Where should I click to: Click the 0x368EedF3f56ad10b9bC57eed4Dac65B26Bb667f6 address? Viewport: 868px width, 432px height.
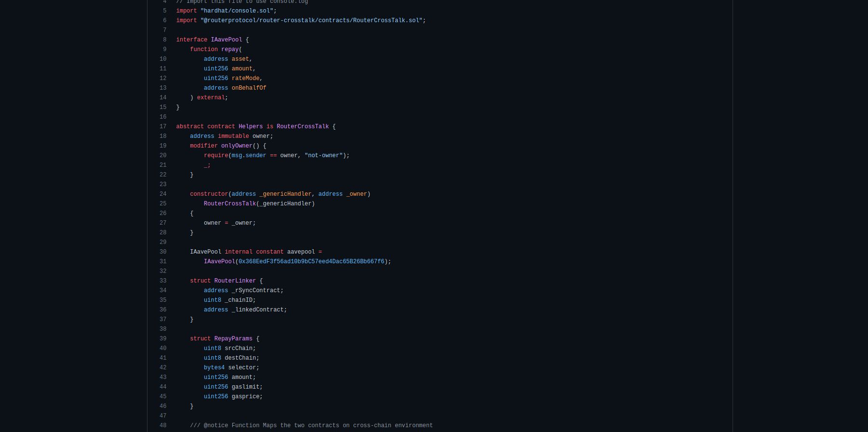coord(311,261)
